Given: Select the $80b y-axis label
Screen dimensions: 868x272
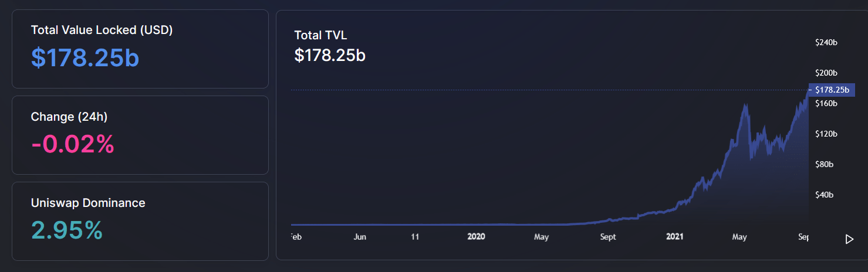Looking at the screenshot, I should coord(824,164).
